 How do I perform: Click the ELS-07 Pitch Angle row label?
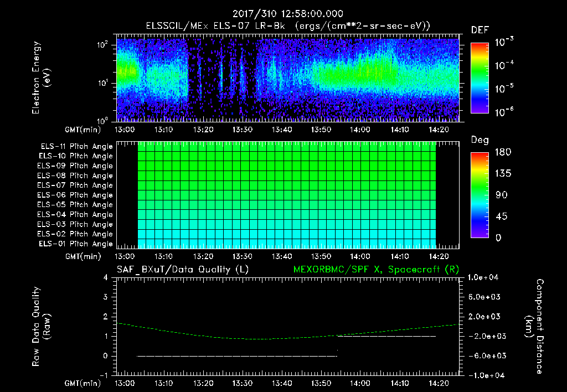[x=75, y=185]
